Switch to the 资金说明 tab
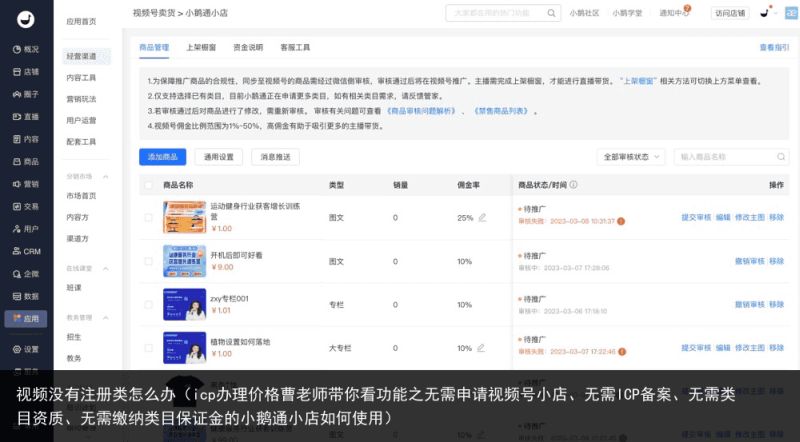Viewport: 800px width, 442px height. [248, 47]
